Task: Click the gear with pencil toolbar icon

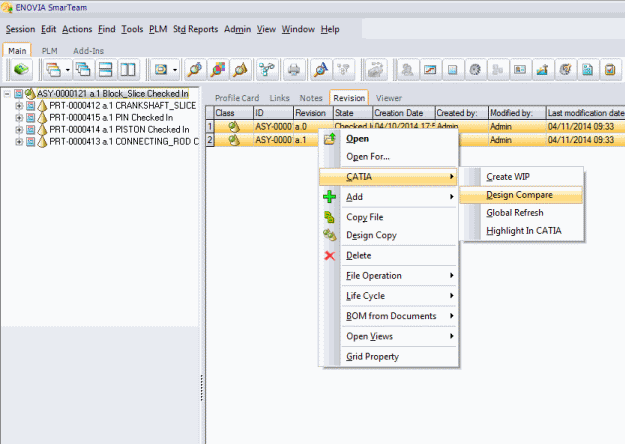Action: pyautogui.click(x=565, y=70)
